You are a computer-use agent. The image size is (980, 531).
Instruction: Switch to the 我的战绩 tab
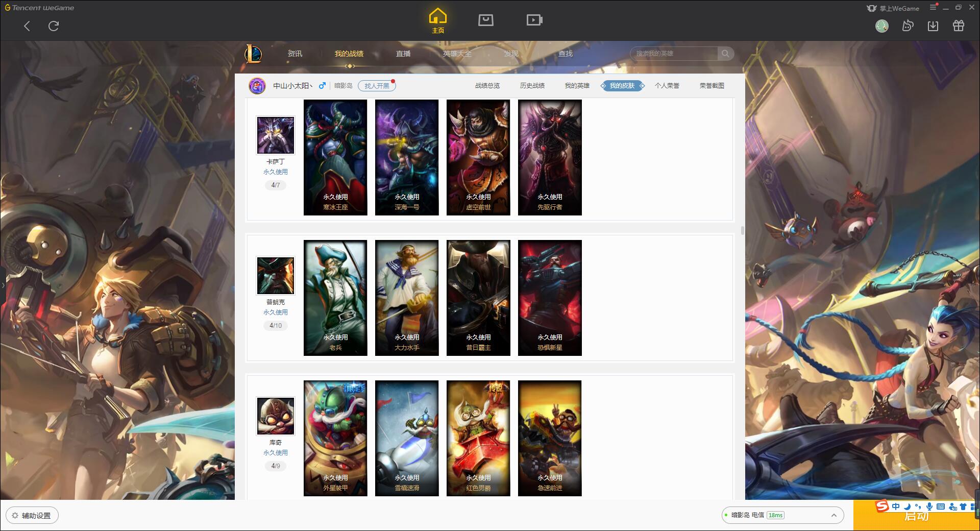[349, 54]
